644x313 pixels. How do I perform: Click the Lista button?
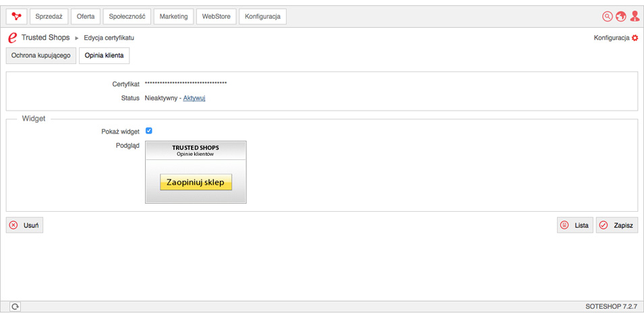pyautogui.click(x=575, y=225)
